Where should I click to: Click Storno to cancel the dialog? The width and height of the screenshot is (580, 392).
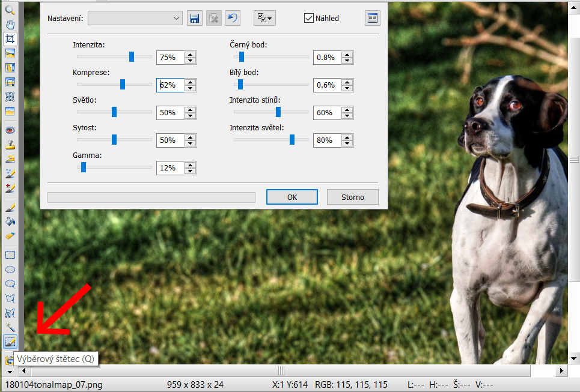click(353, 197)
